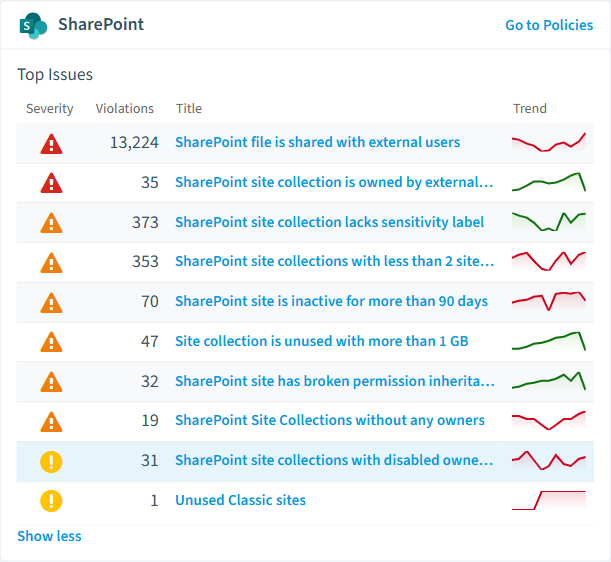Collapse the list with Show less

tap(49, 536)
